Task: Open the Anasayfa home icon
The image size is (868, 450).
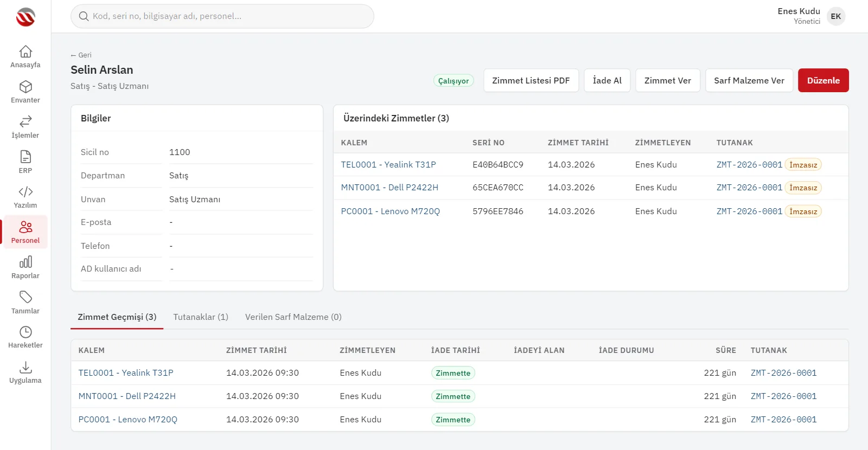Action: [25, 52]
